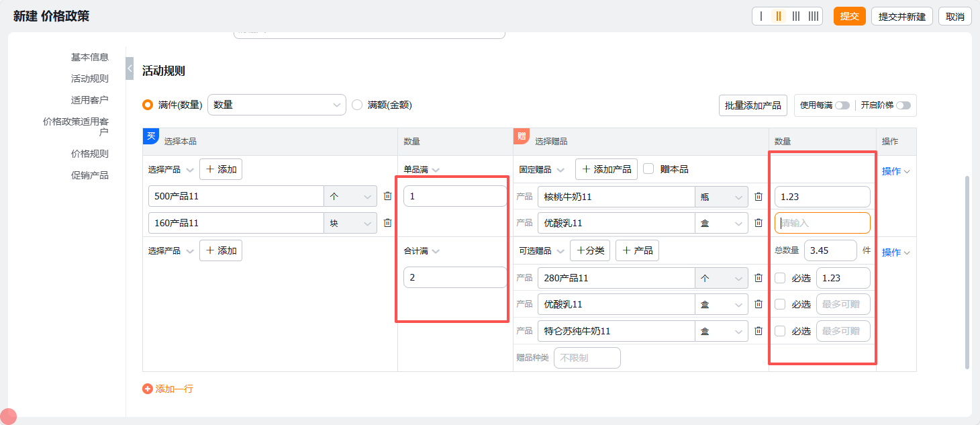Viewport: 980px width, 425px height.
Task: Remove 特仑苏纯牛奶11 with delete icon
Action: [x=758, y=330]
